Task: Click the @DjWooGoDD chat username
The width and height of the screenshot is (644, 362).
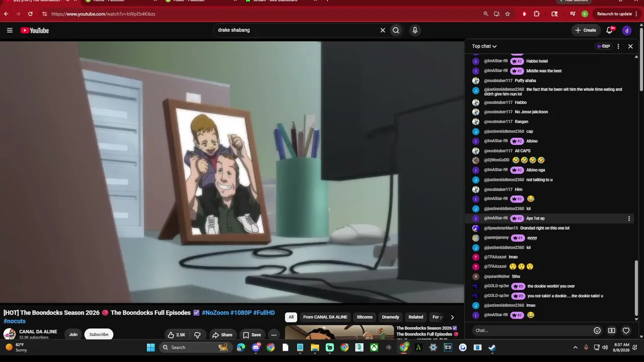Action: 497,160
